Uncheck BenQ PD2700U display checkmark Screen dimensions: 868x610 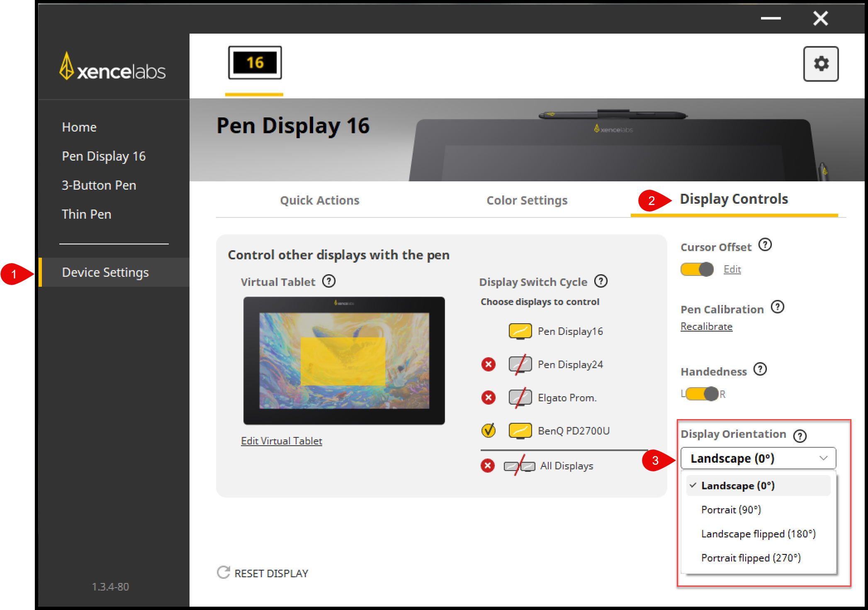tap(489, 431)
